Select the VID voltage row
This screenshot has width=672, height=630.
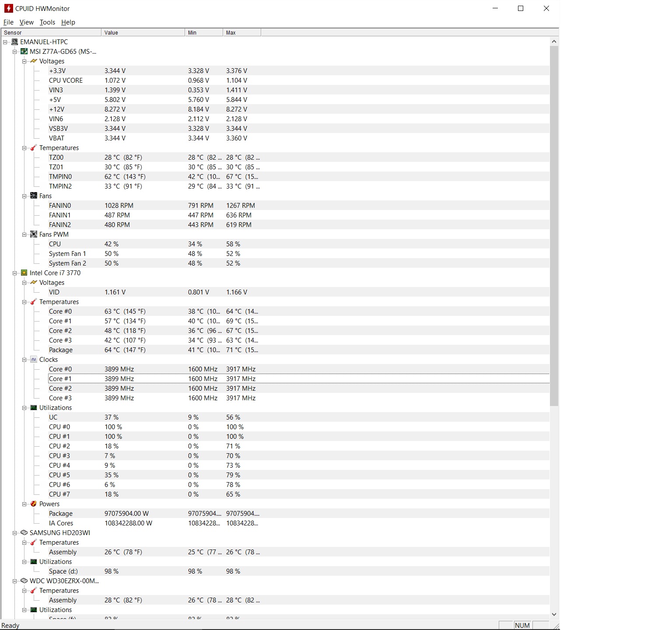tap(299, 292)
